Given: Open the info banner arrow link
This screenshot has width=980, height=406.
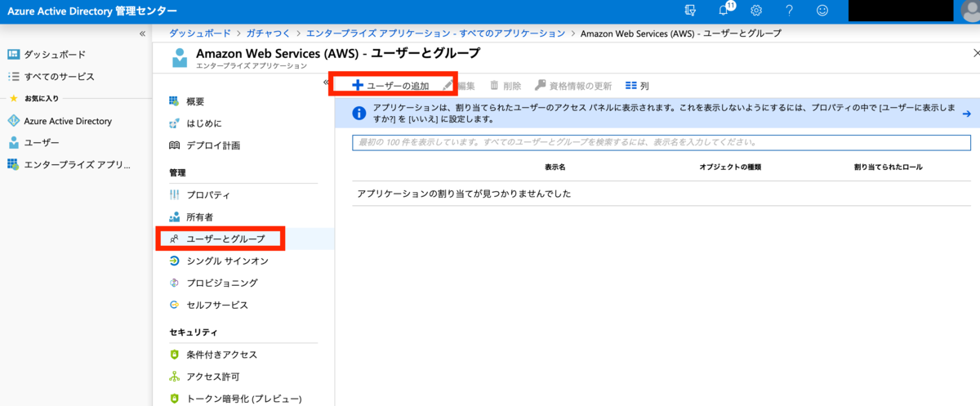Looking at the screenshot, I should pyautogui.click(x=966, y=114).
